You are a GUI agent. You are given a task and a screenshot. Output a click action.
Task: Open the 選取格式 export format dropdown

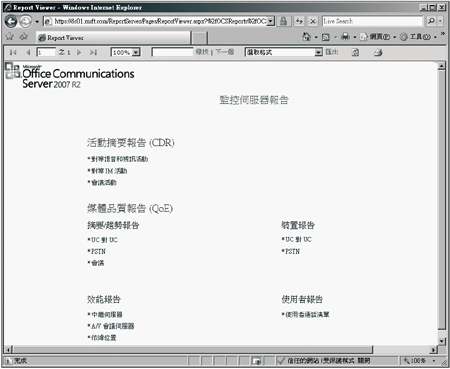(284, 52)
